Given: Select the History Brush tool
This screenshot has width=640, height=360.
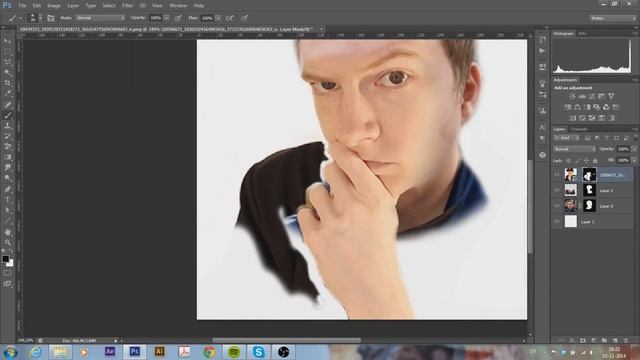Looking at the screenshot, I should (x=7, y=136).
